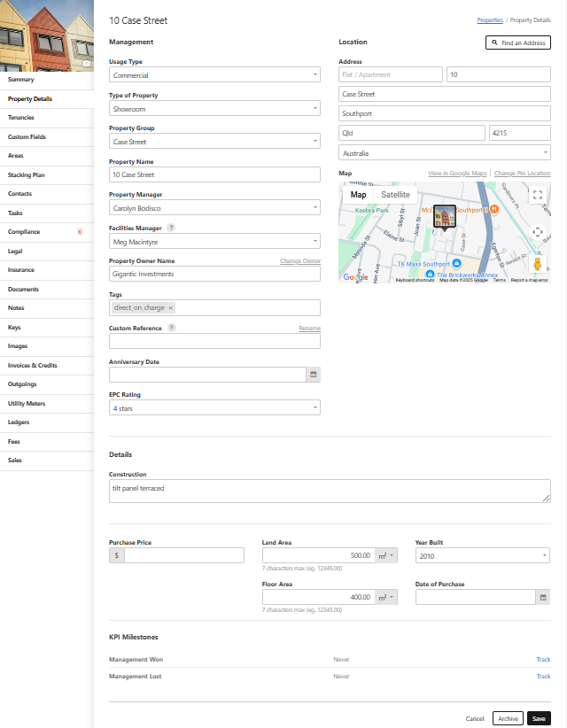
Task: Click the Street View pegman icon
Action: pos(537,264)
